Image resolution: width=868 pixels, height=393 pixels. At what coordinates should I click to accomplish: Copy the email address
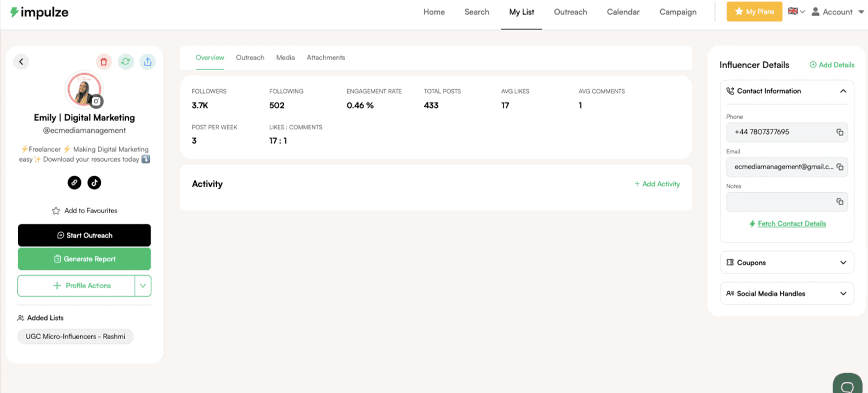(x=840, y=167)
